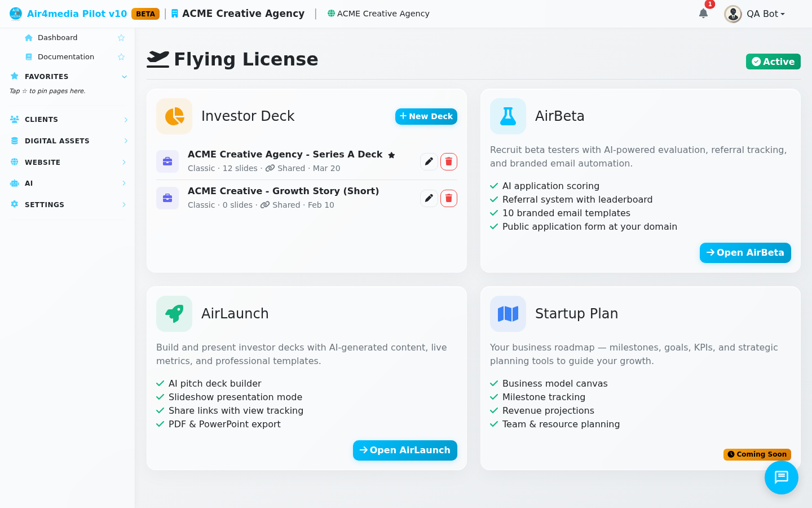The height and width of the screenshot is (508, 812).
Task: Open the ACME Creative Agency website link
Action: click(378, 14)
